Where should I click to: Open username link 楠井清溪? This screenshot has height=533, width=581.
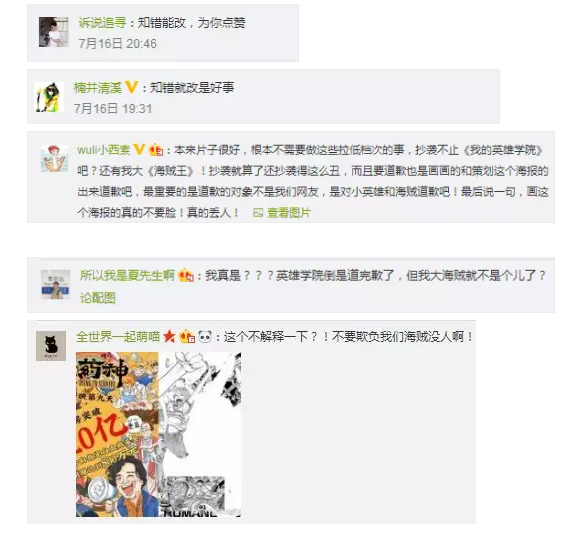point(98,88)
